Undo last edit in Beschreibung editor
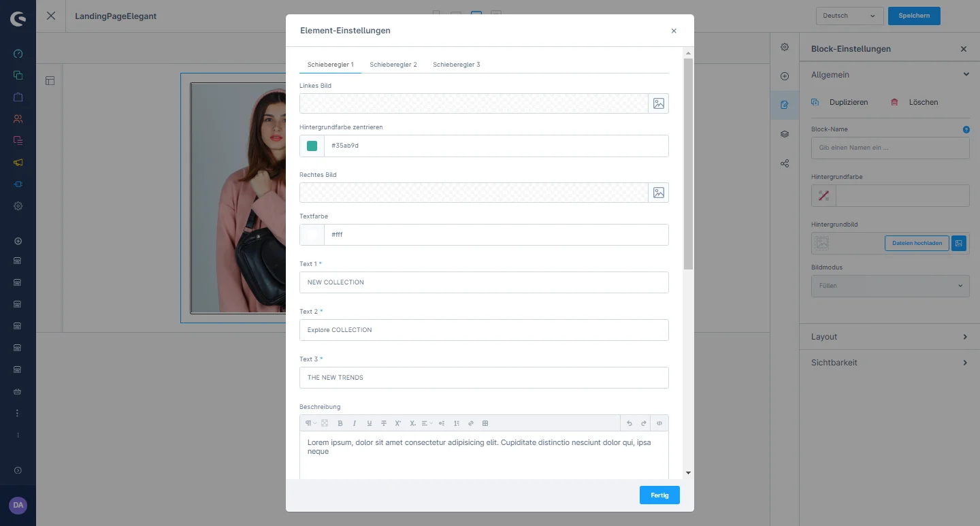Screen dimensions: 980x526 pos(630,423)
